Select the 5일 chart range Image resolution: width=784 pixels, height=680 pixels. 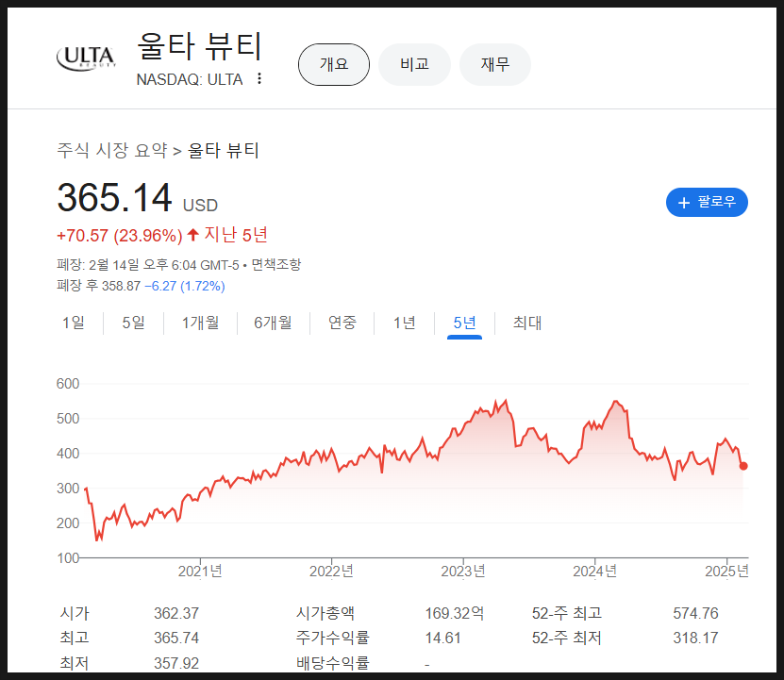(x=134, y=323)
